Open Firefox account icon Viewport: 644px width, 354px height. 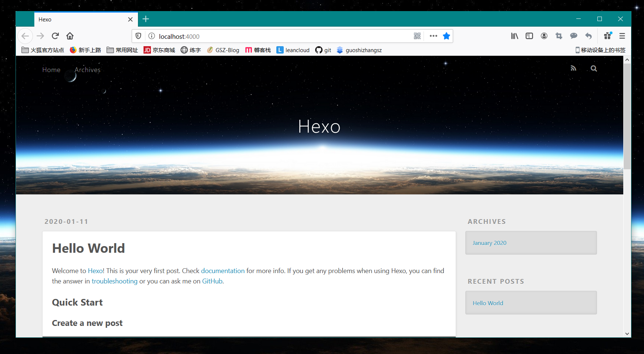tap(544, 36)
